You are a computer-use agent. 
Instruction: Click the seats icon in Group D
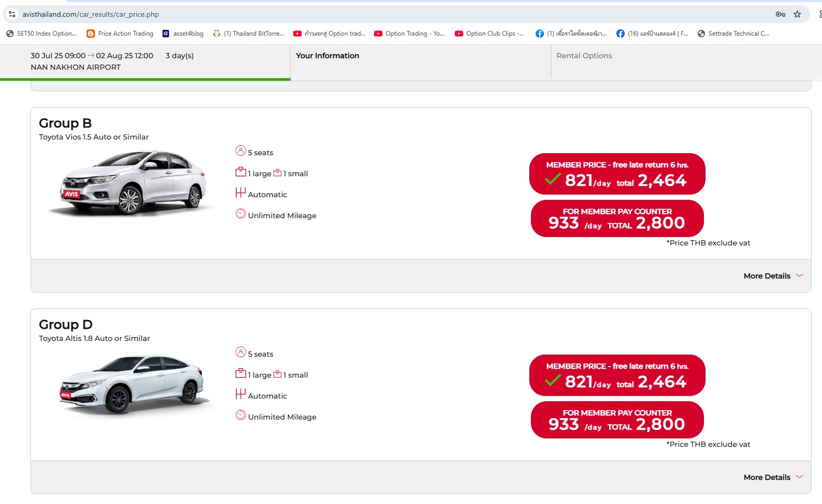coord(241,352)
